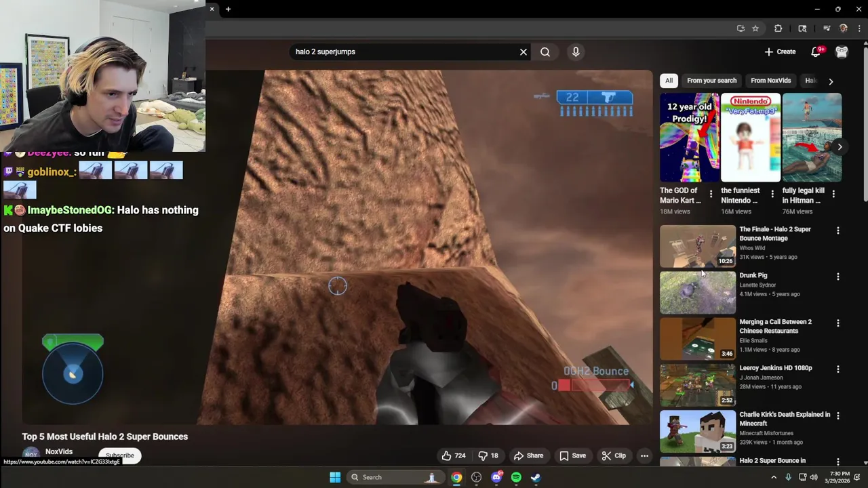The height and width of the screenshot is (488, 868).
Task: Show hidden system tray icons
Action: point(773,477)
